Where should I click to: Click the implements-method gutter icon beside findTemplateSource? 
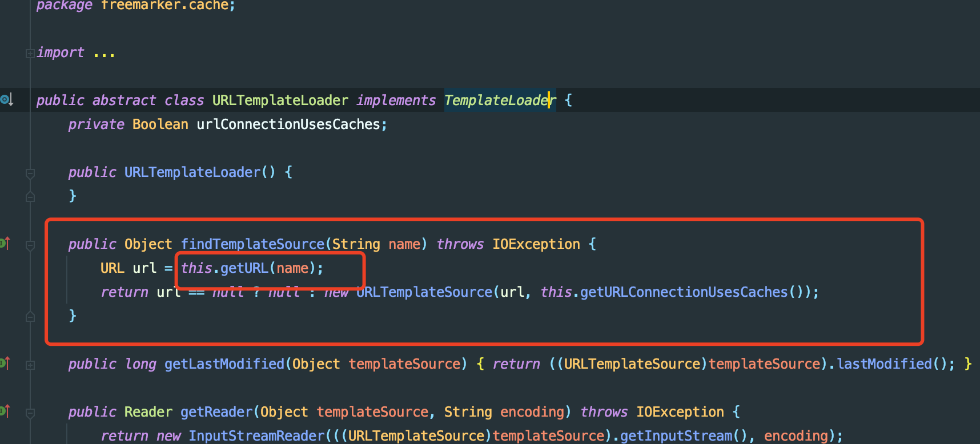[x=5, y=244]
